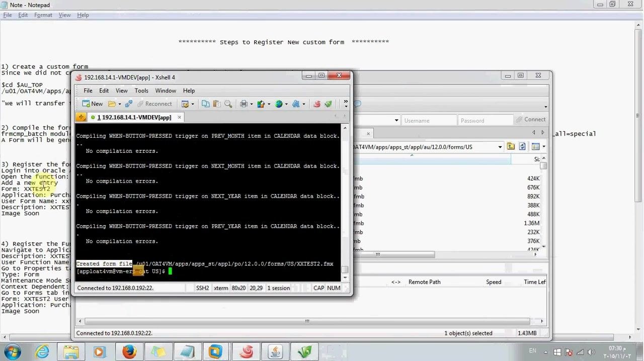Open the Xshell Help menu
The height and width of the screenshot is (361, 644).
click(x=189, y=91)
